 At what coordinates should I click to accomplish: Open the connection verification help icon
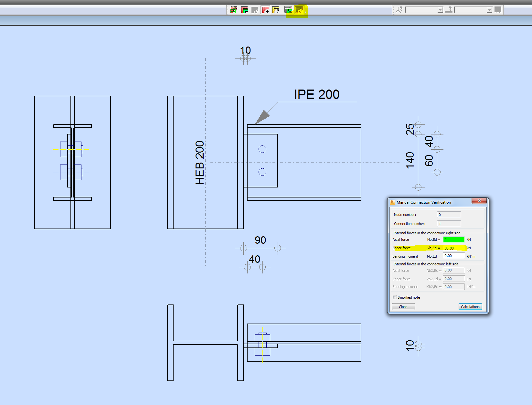point(276,10)
